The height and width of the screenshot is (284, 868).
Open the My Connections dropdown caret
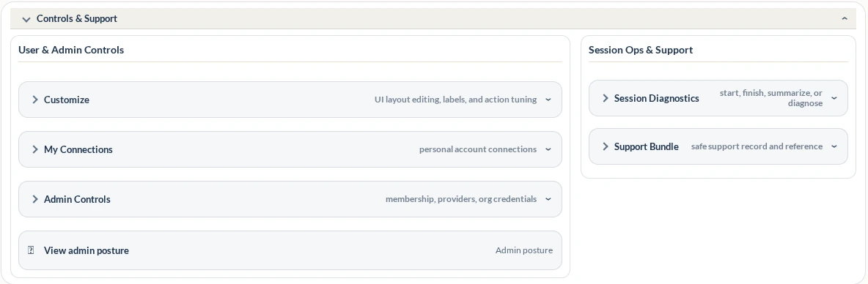click(x=548, y=150)
